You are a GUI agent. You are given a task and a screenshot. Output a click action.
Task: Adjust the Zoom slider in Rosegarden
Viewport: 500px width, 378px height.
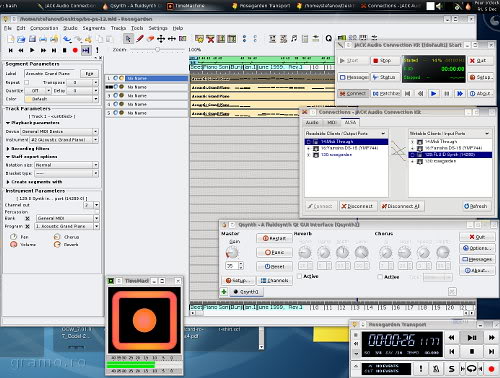157,49
